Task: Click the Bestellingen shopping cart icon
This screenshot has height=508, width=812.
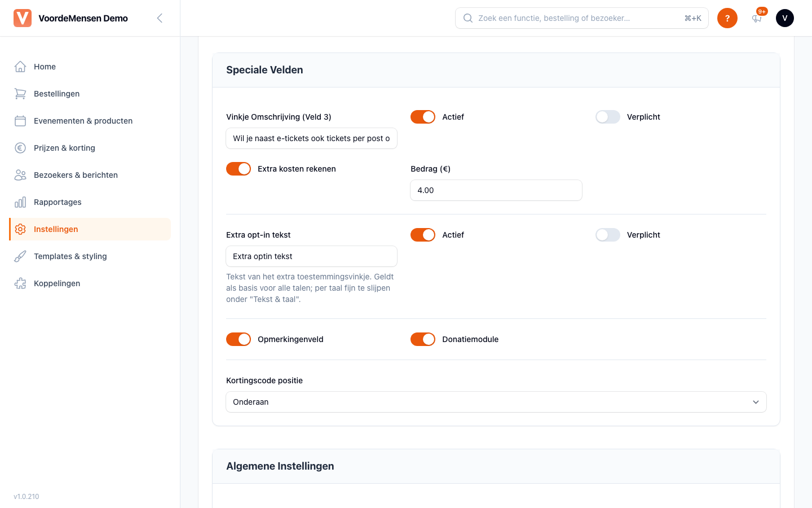Action: coord(20,94)
